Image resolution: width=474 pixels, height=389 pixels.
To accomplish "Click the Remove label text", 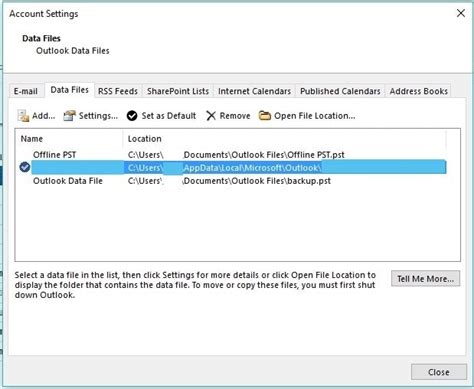I will 235,116.
